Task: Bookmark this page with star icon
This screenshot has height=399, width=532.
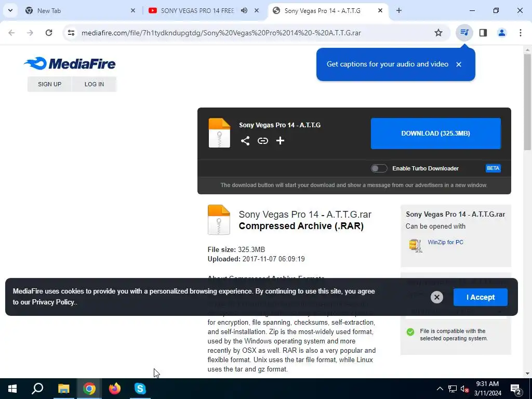Action: (438, 33)
